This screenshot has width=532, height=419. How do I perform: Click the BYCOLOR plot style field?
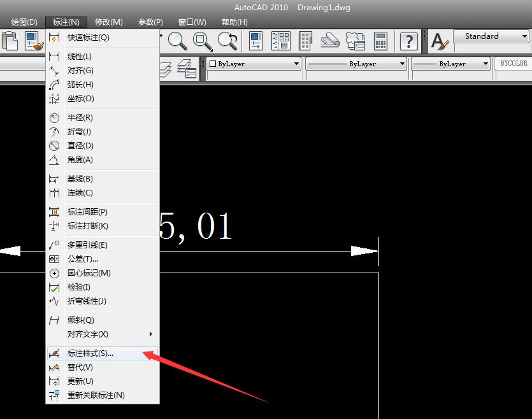(513, 64)
